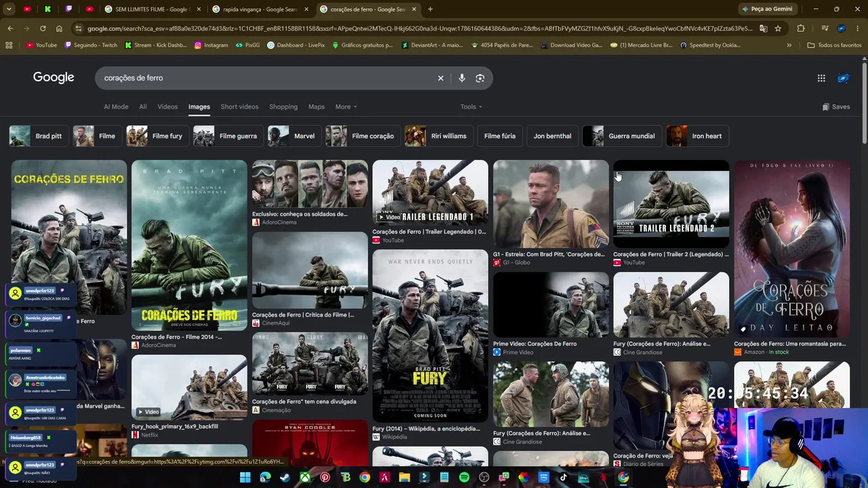Start voice search with the microphone icon
The width and height of the screenshot is (868, 488).
[462, 78]
